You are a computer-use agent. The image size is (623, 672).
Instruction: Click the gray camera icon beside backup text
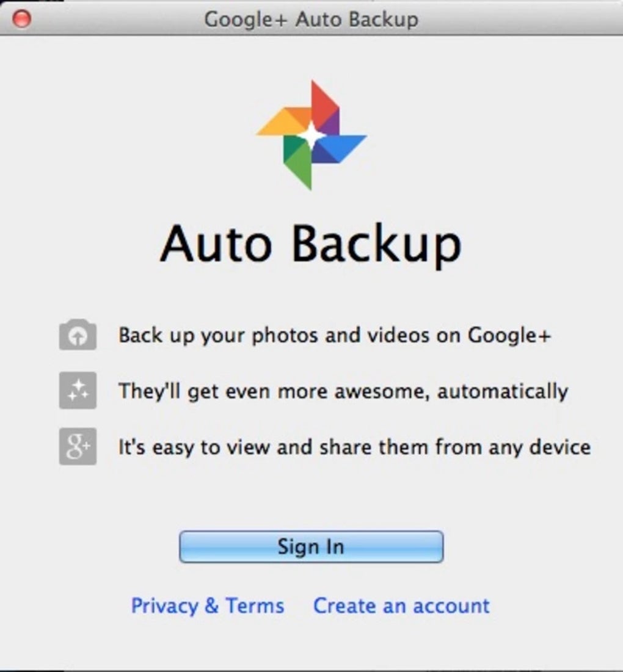pos(78,334)
